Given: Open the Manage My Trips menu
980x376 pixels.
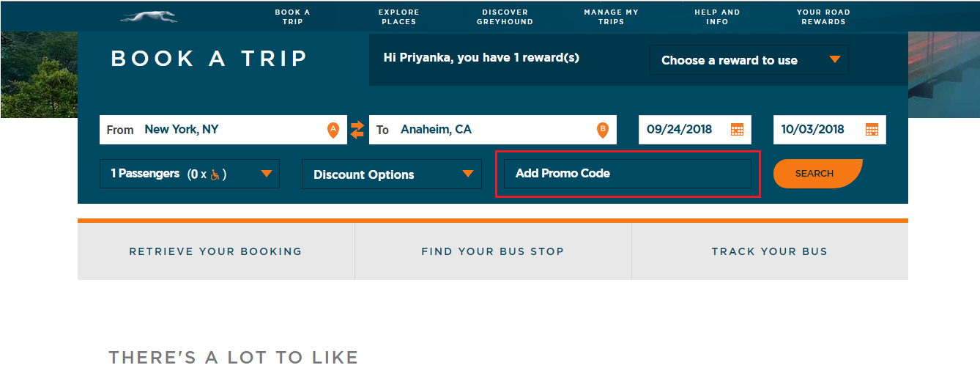Looking at the screenshot, I should click(x=611, y=17).
